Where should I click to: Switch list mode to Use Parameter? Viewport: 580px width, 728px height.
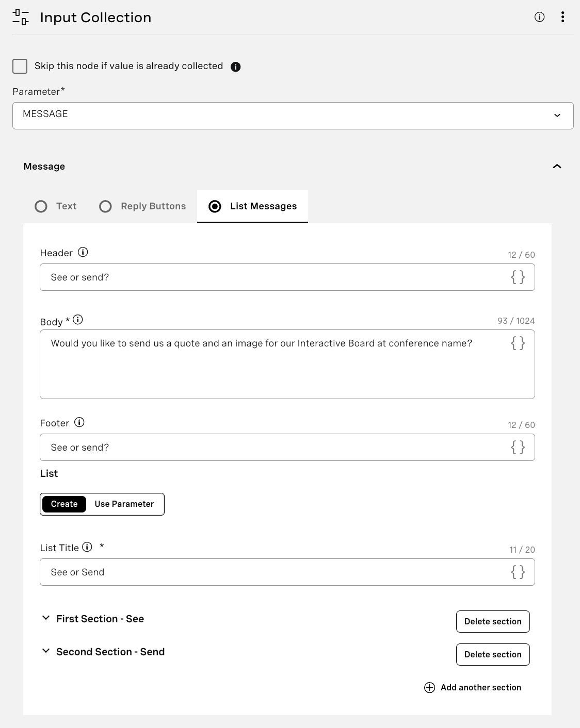[124, 504]
